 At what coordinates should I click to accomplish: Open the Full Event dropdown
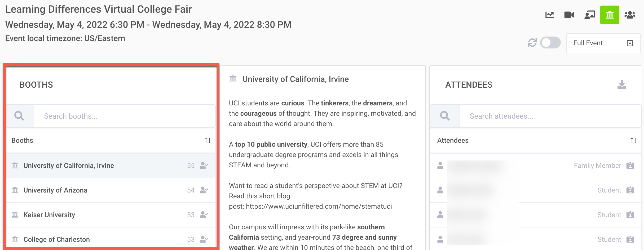[603, 43]
